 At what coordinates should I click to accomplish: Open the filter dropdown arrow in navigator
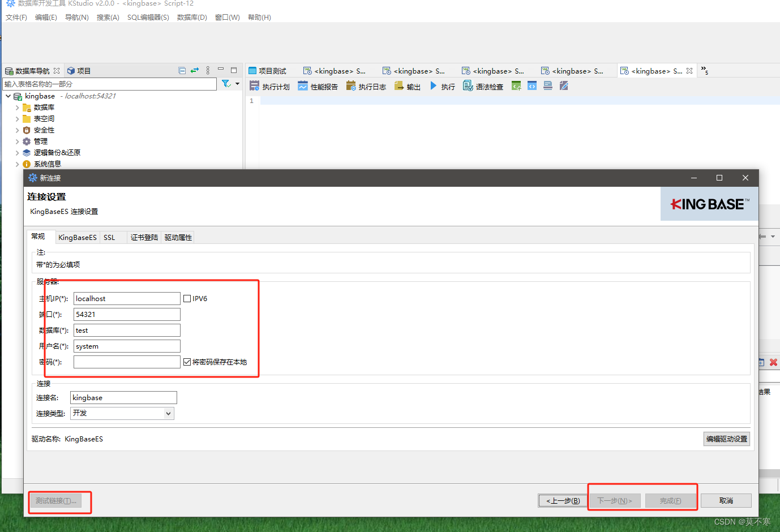237,84
